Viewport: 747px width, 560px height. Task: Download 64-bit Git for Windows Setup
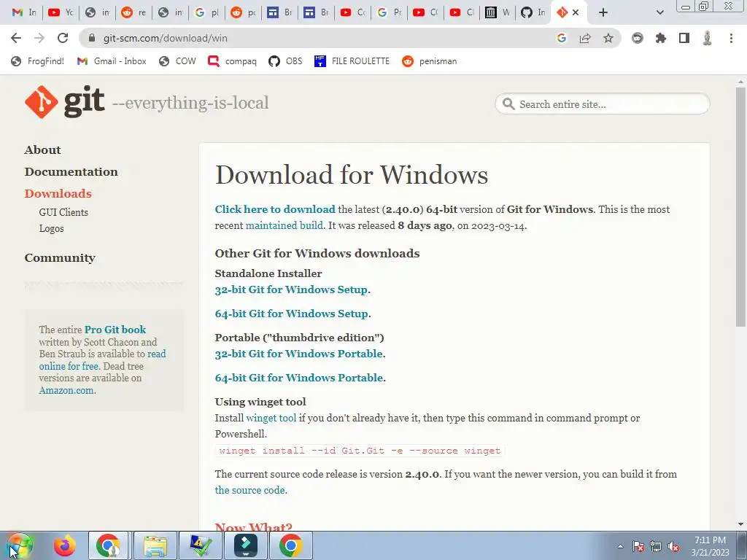292,314
